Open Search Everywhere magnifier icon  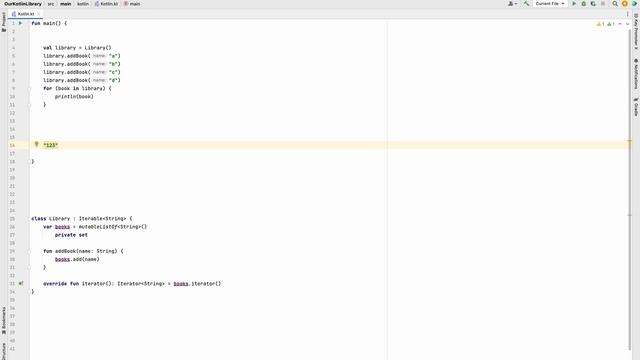[615, 4]
